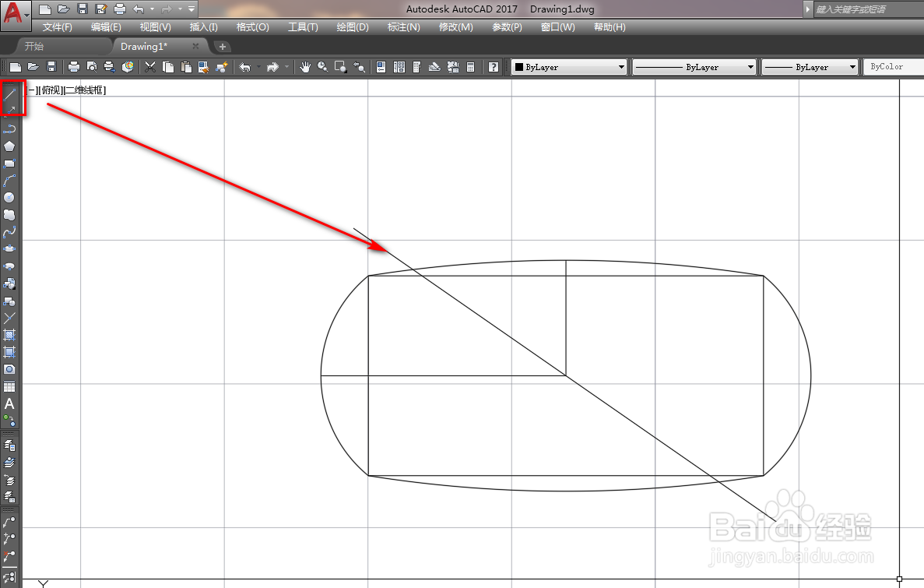This screenshot has width=924, height=588.
Task: Open the Tool palettes icon
Action: pos(416,67)
